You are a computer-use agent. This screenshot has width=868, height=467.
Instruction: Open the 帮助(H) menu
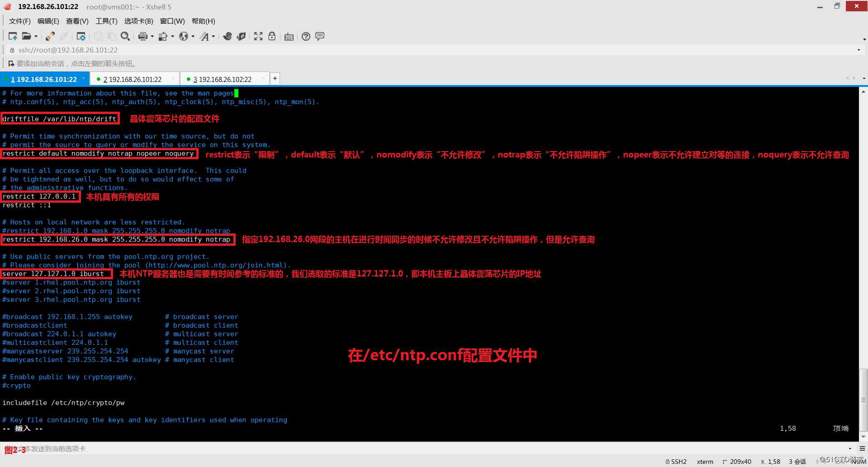[x=204, y=21]
